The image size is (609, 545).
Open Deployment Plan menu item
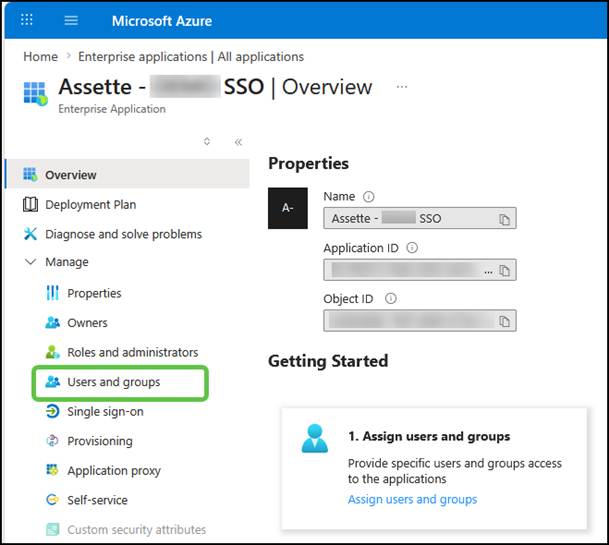[90, 204]
